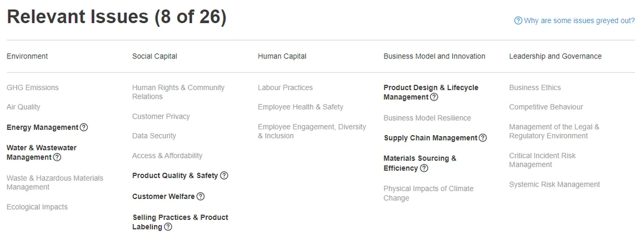Select the Supply Chain Management issue
The height and width of the screenshot is (243, 644).
pyautogui.click(x=430, y=138)
